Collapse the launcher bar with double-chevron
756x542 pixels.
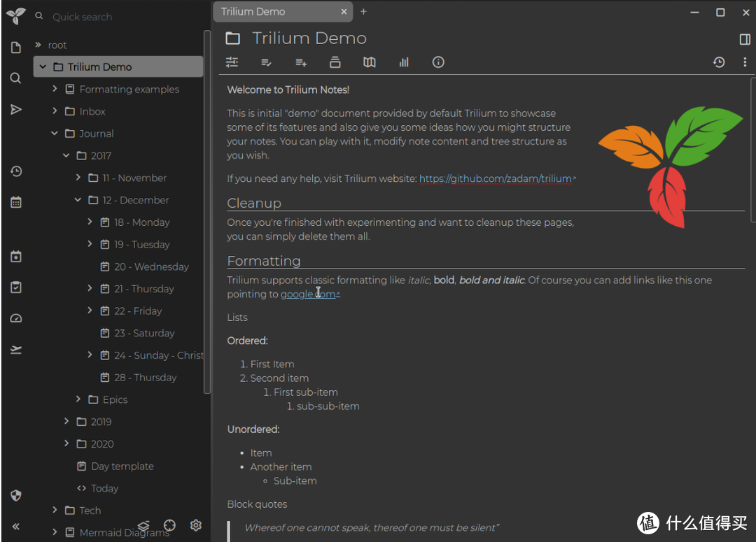pos(15,527)
